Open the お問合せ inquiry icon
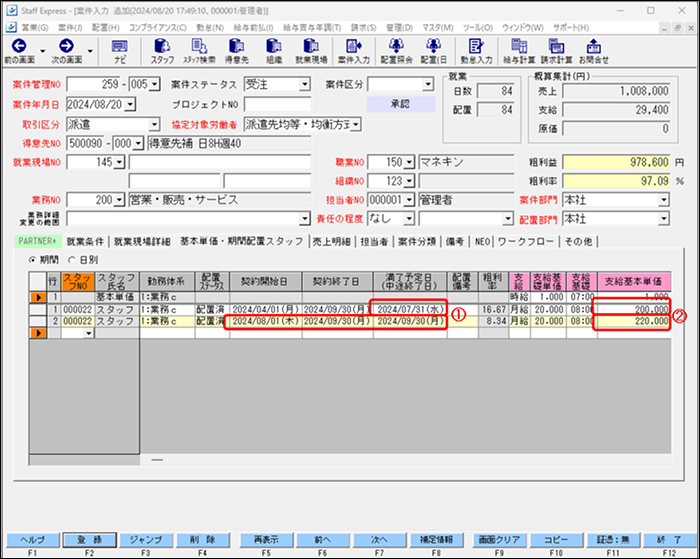The width and height of the screenshot is (700, 559). tap(593, 46)
